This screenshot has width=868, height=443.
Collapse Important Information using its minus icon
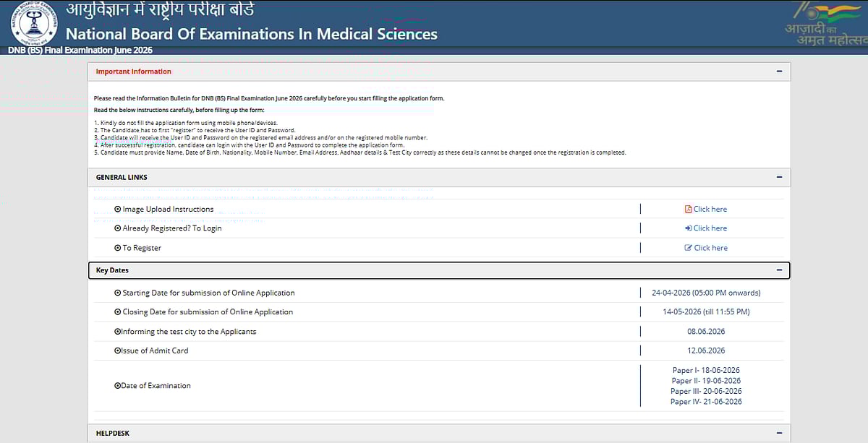coord(779,72)
